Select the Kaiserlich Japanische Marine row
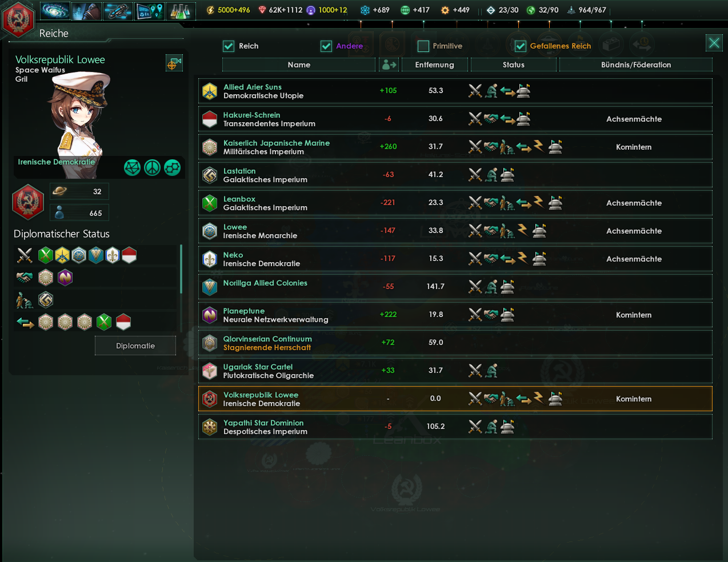Screen dimensions: 728x562 (455, 147)
